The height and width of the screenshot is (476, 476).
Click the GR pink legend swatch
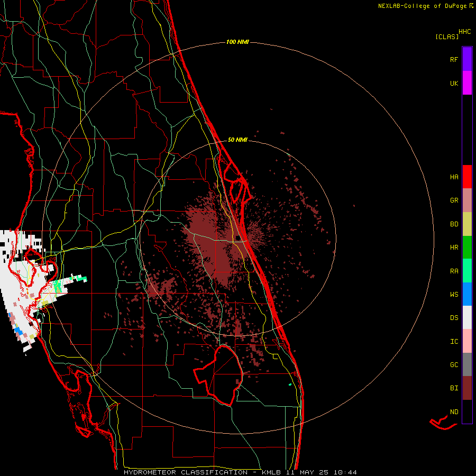click(467, 200)
